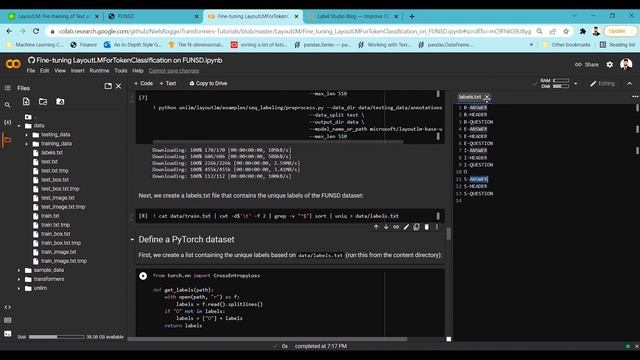Open the Colab logo home
This screenshot has height=360, width=640.
click(x=13, y=64)
